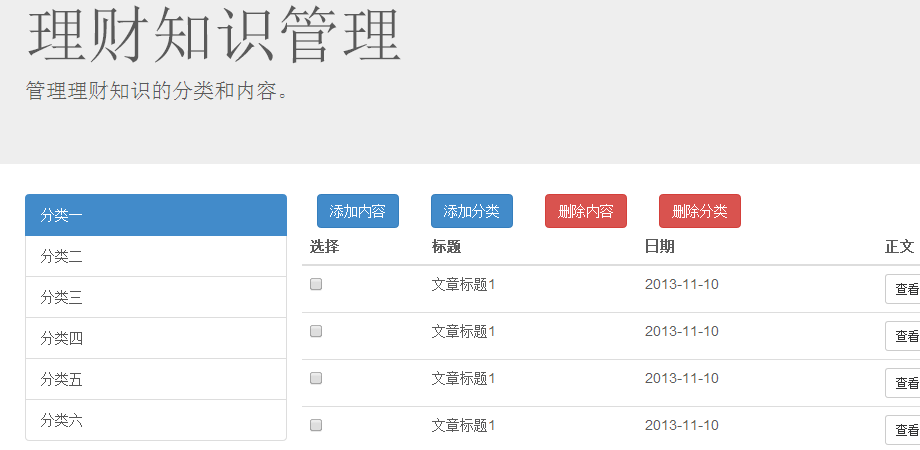The height and width of the screenshot is (450, 920).
Task: Click the blue 添加分类 button
Action: 472,211
